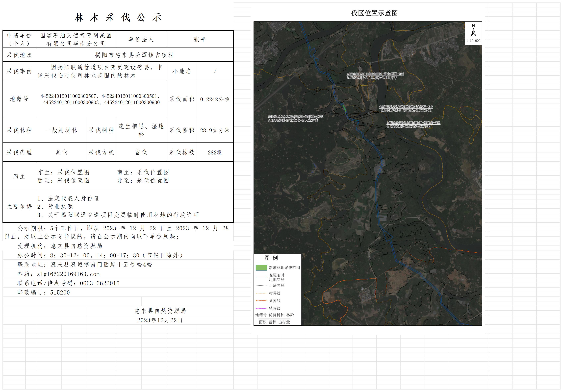Click the email address text slgl6622016

pyautogui.click(x=68, y=274)
